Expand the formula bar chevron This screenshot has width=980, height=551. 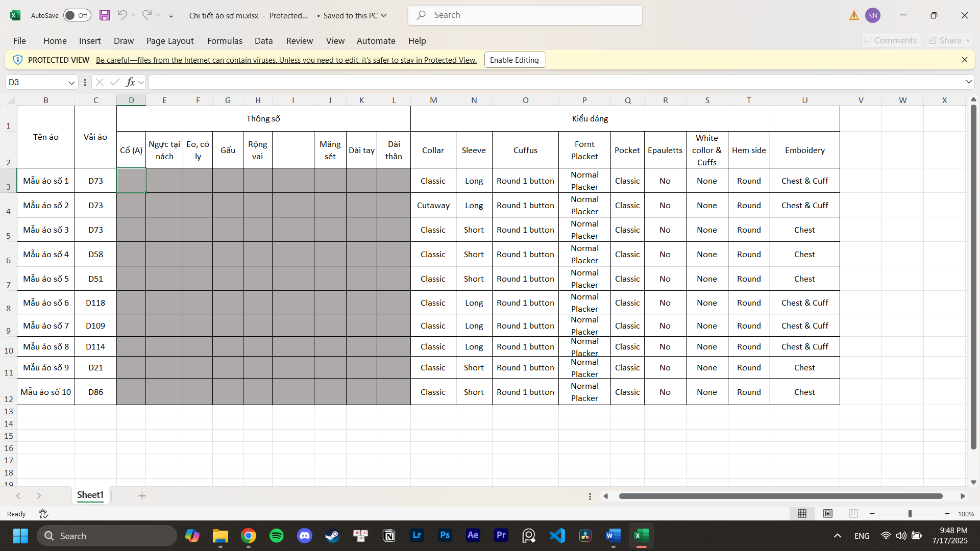pyautogui.click(x=968, y=82)
